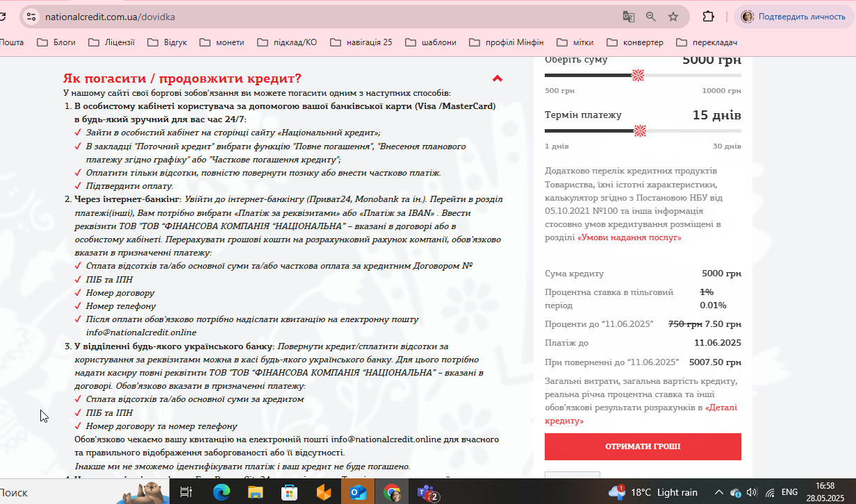Open the Ліцензії bookmarks folder

click(112, 42)
